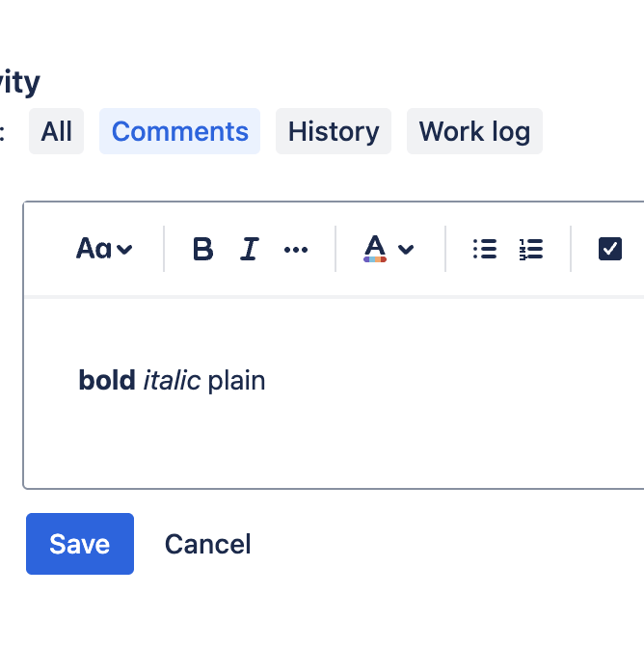Insert a bullet list
644x648 pixels.
(485, 249)
